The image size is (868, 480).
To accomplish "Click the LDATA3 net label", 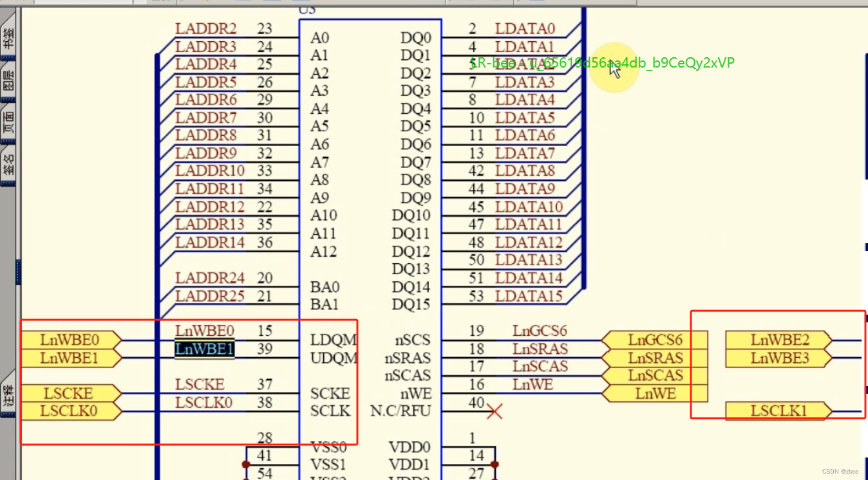I will [x=525, y=82].
